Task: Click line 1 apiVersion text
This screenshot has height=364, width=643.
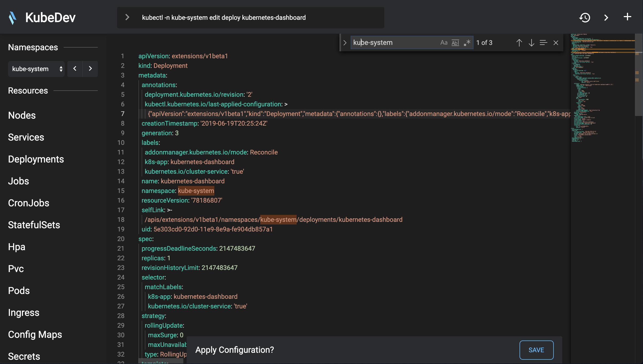Action: (x=183, y=56)
